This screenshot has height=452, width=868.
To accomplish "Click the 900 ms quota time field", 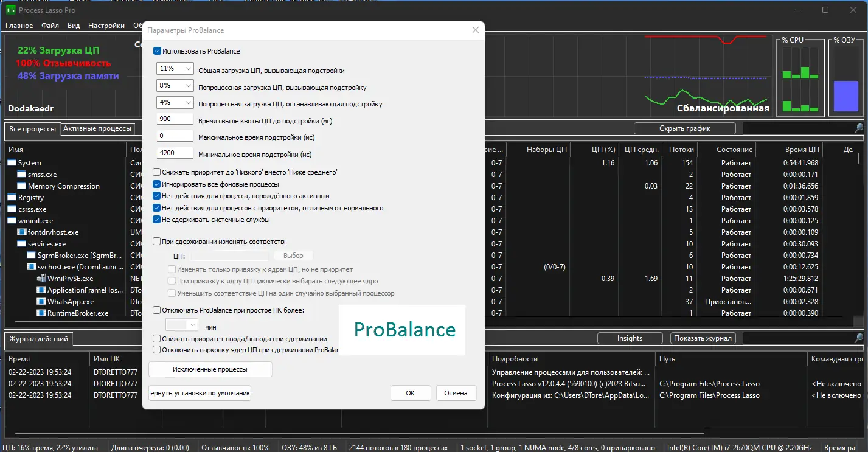I will (175, 120).
